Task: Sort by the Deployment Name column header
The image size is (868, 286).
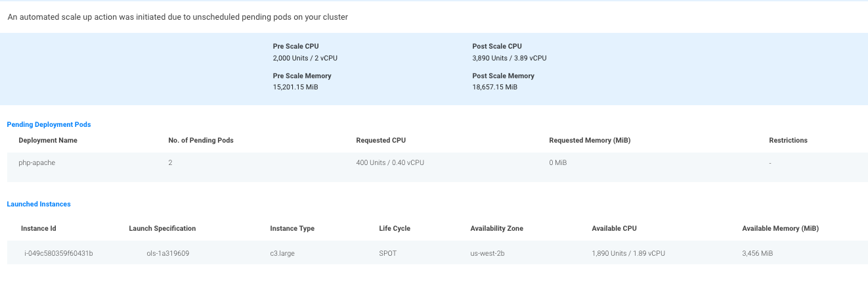Action: point(48,140)
